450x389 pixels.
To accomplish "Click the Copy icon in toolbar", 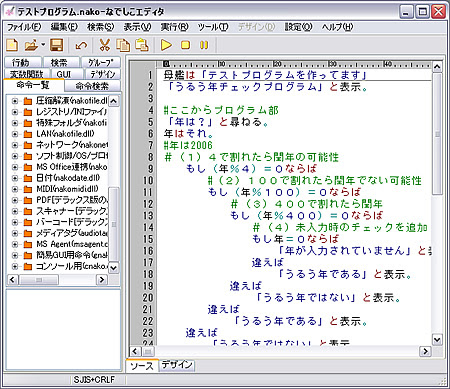I will click(x=123, y=45).
